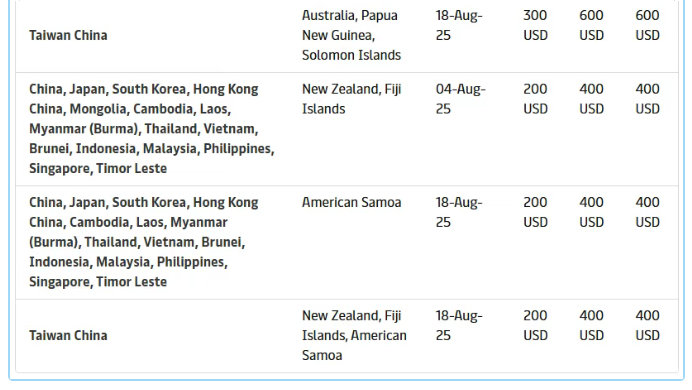Click the last row Taiwan China cell

point(68,336)
